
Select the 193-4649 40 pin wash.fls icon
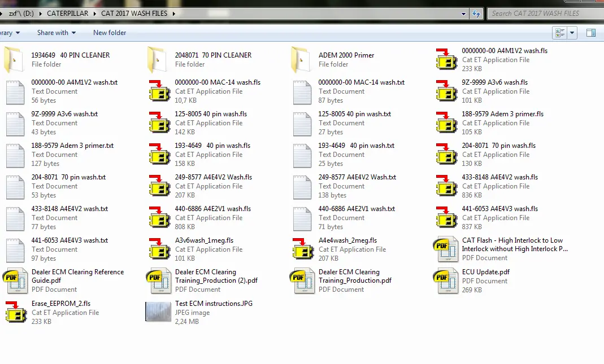click(159, 154)
